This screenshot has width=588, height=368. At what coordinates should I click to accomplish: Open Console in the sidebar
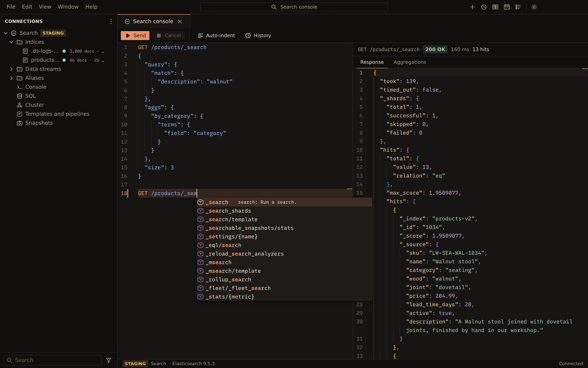(x=59, y=87)
